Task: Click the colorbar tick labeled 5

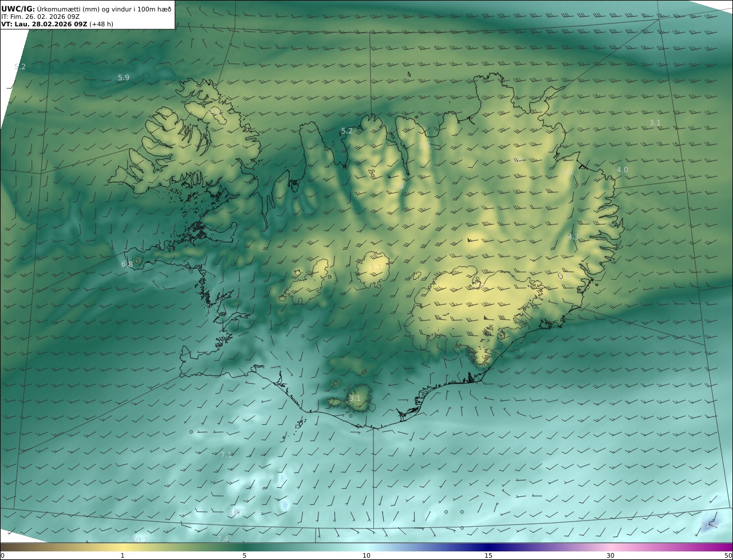Action: point(245,555)
